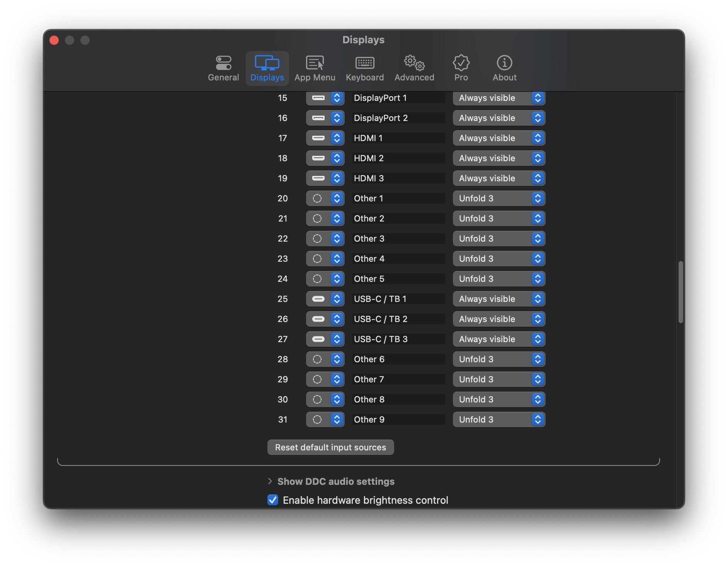Edit the HDMI 3 input name field
The width and height of the screenshot is (728, 566).
click(398, 178)
